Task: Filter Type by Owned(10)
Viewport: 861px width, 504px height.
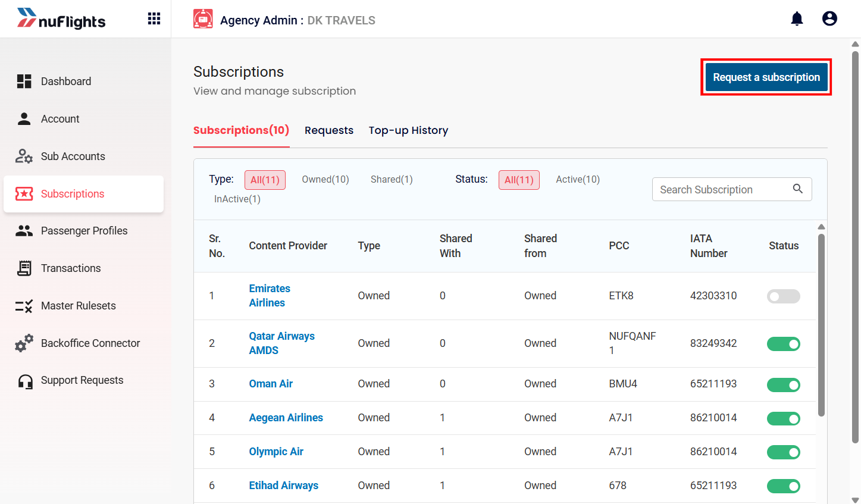Action: [325, 180]
